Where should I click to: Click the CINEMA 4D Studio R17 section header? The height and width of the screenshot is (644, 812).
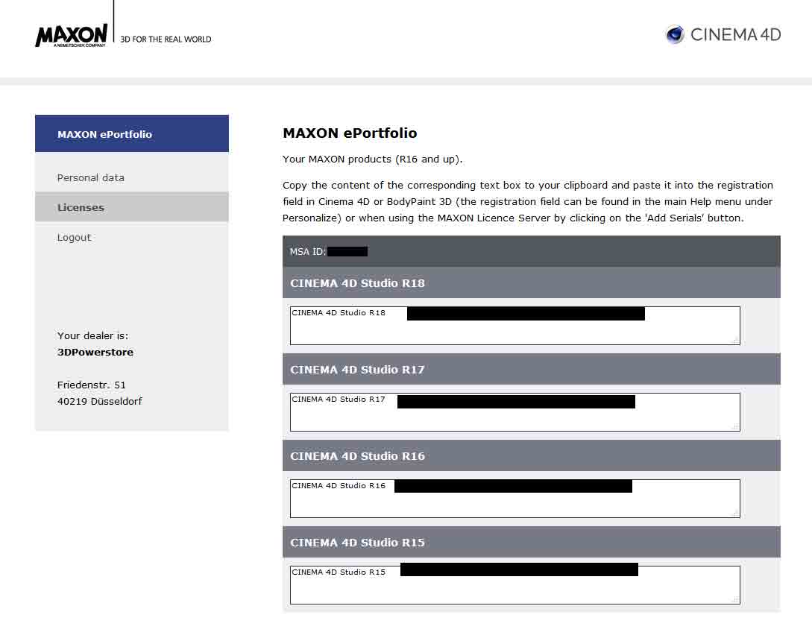pyautogui.click(x=357, y=370)
